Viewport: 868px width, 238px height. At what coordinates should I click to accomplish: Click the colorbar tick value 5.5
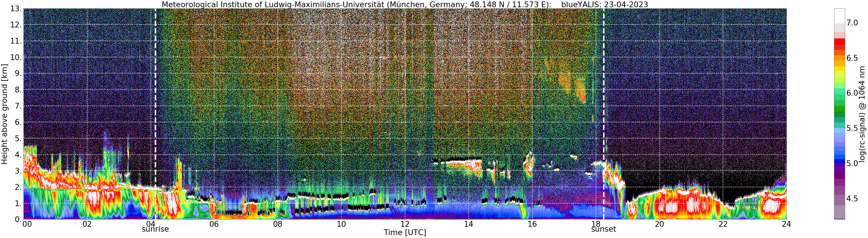852,128
